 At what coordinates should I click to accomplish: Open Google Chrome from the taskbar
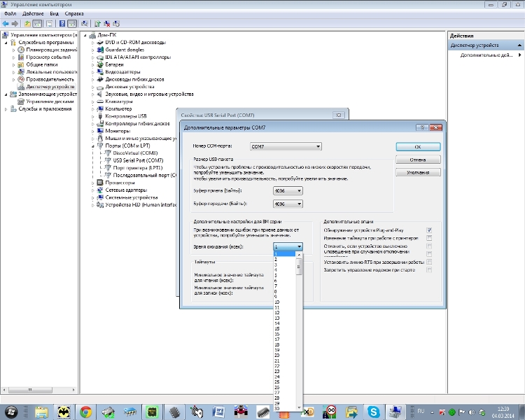(86, 411)
